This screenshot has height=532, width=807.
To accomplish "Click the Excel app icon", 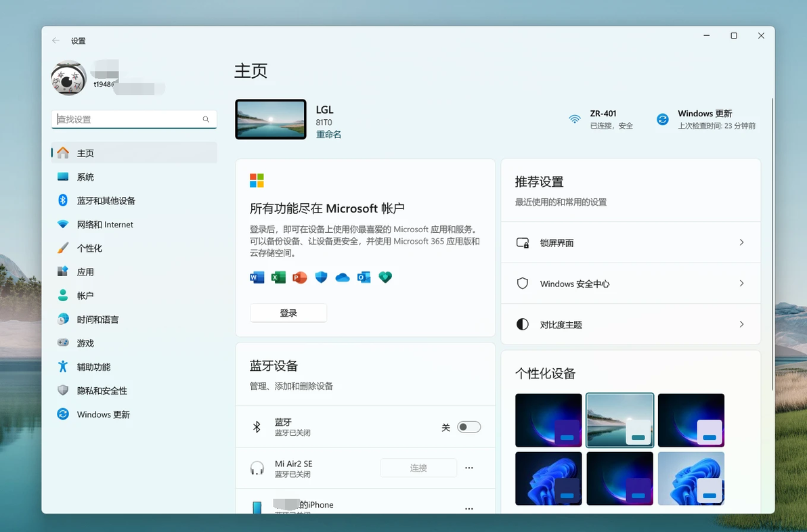I will click(x=278, y=278).
